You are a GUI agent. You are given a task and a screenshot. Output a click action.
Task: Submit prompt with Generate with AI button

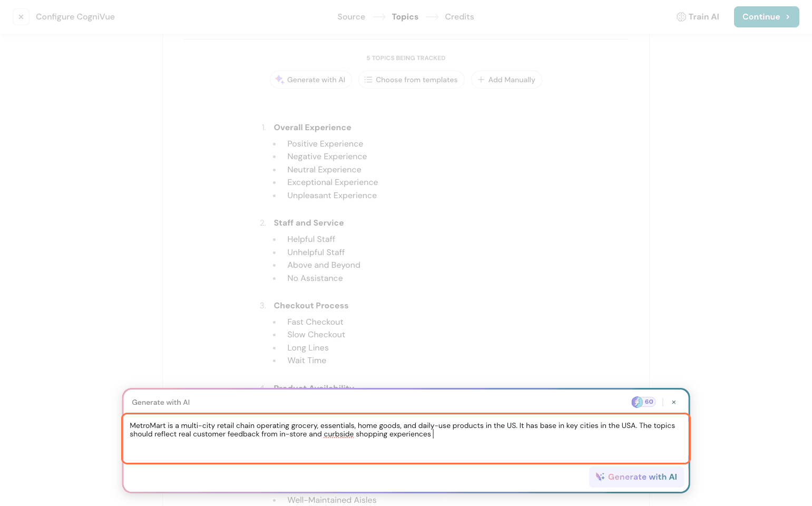tap(637, 477)
